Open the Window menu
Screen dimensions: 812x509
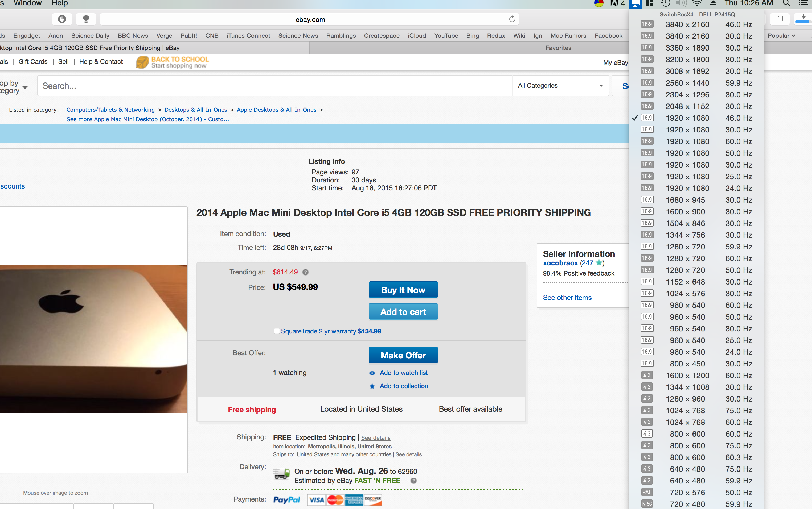coord(28,3)
